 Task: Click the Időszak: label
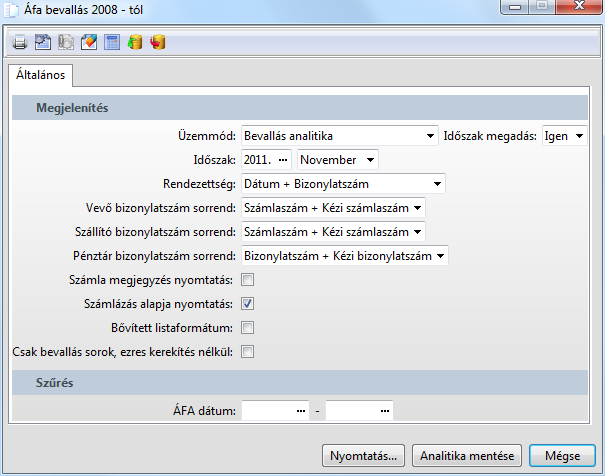[215, 160]
